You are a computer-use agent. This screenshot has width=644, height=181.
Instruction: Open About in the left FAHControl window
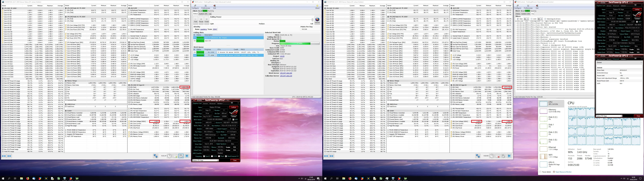tap(317, 7)
